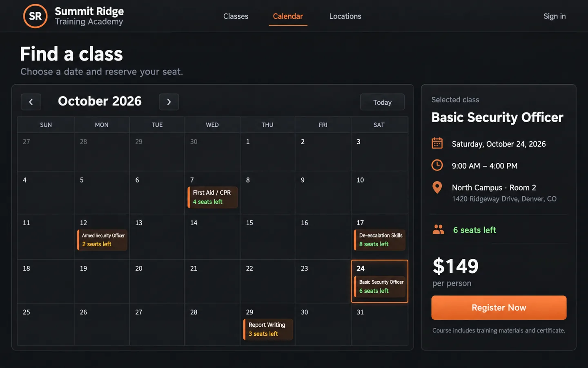The image size is (588, 368).
Task: Select October 18 on the calendar
Action: pyautogui.click(x=46, y=281)
